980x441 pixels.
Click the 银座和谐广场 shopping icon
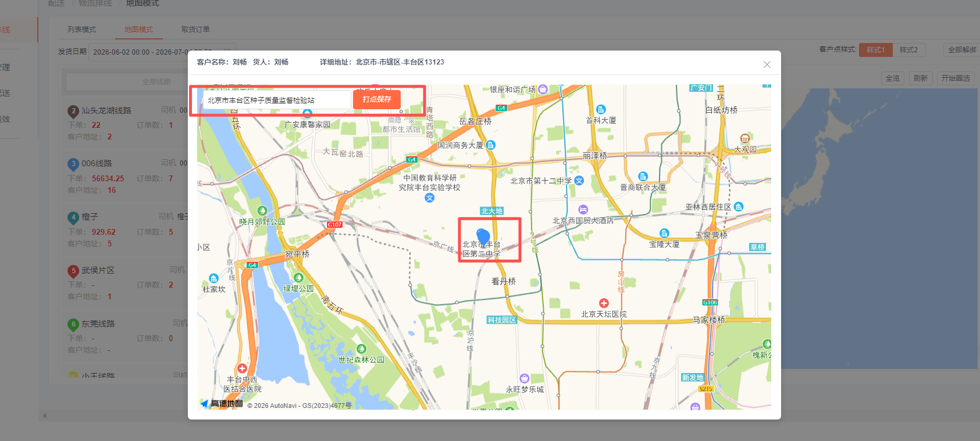click(543, 89)
